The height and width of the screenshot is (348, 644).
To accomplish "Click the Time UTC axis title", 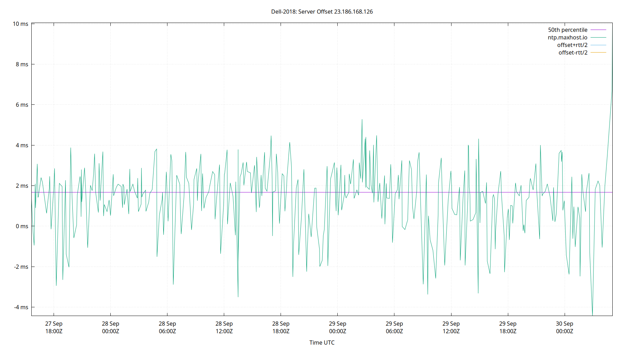I will pyautogui.click(x=322, y=342).
